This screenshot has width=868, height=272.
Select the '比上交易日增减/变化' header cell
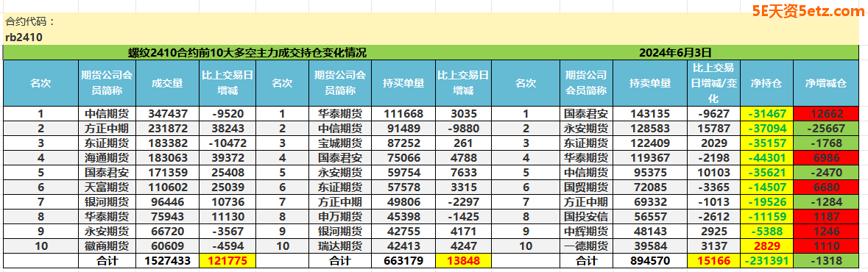pos(713,84)
